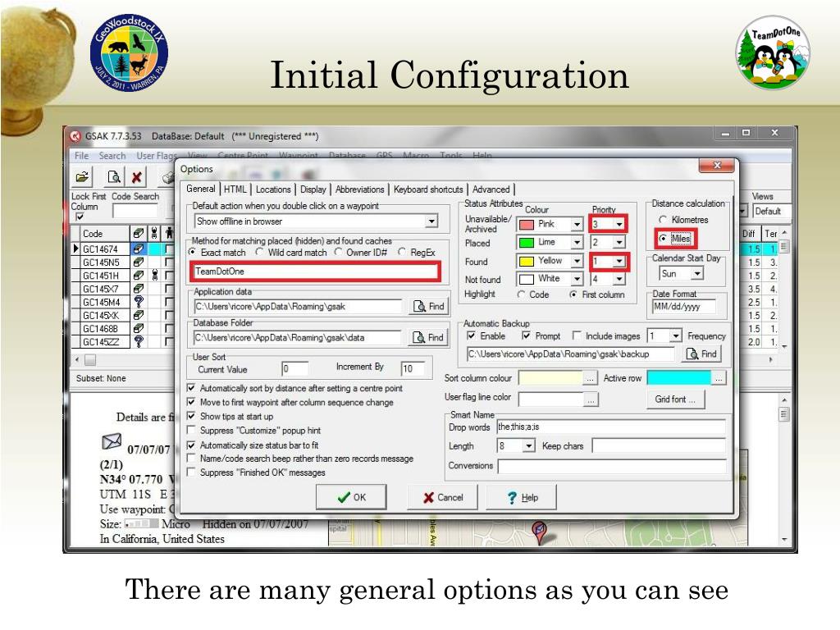Viewport: 840px width, 630px height.
Task: Select Exact match radio button
Action: click(192, 252)
